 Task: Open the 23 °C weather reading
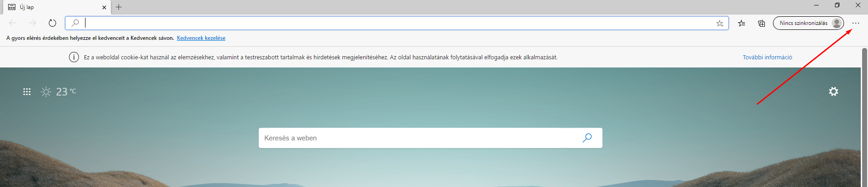[x=66, y=92]
